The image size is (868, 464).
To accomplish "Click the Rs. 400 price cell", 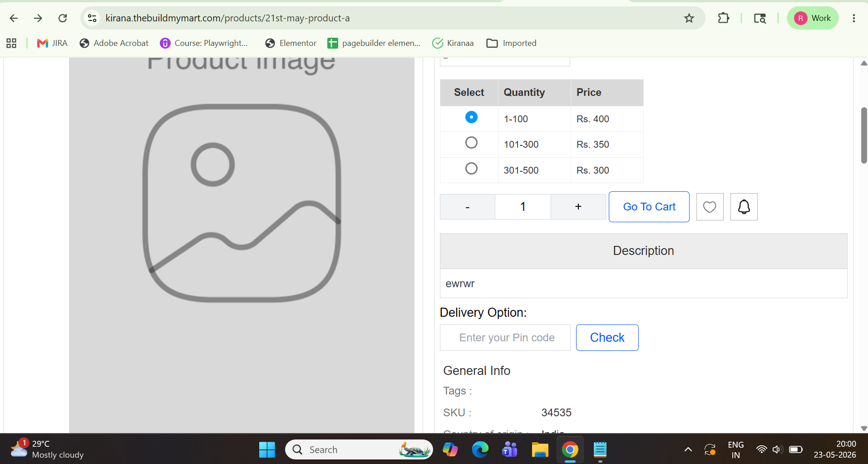I will point(607,119).
